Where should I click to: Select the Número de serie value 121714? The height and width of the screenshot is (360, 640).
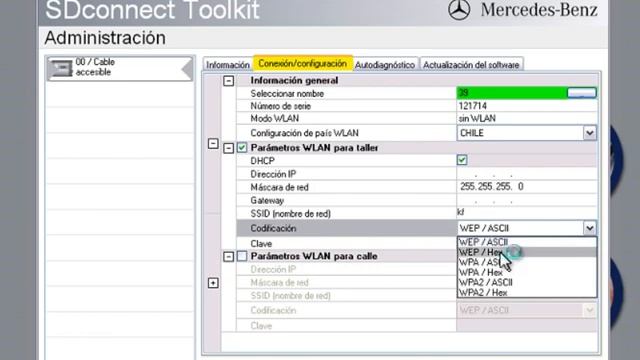472,106
